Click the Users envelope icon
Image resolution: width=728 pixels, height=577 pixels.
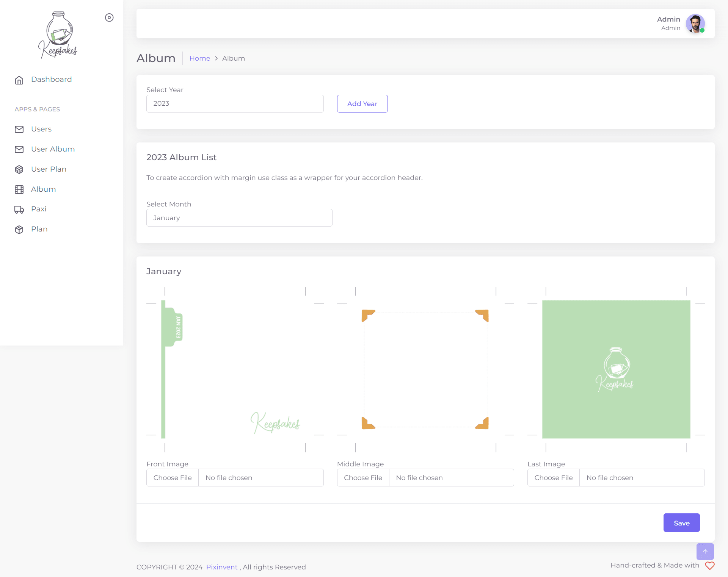pyautogui.click(x=19, y=129)
